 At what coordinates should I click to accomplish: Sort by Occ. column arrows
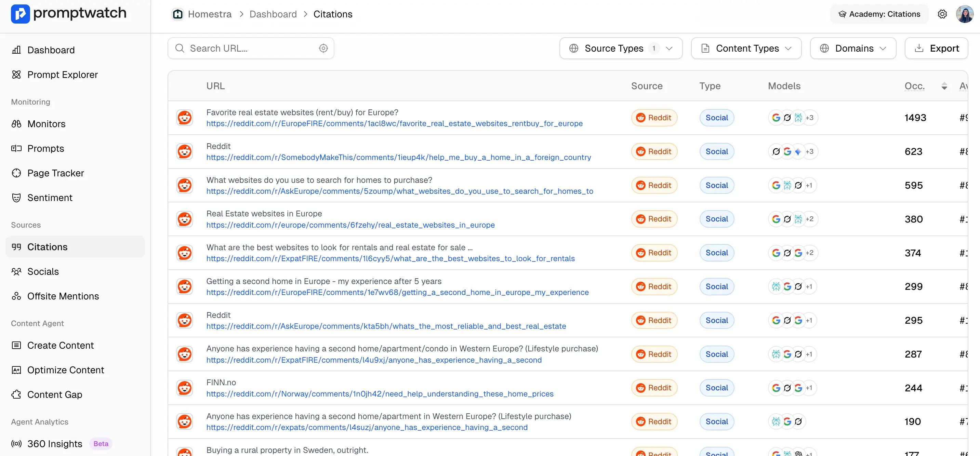pos(944,86)
